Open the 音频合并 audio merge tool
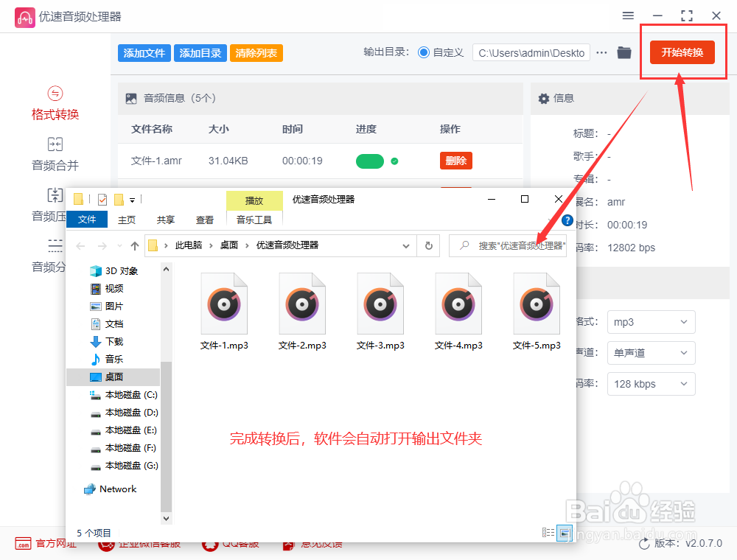737x560 pixels. (x=55, y=155)
